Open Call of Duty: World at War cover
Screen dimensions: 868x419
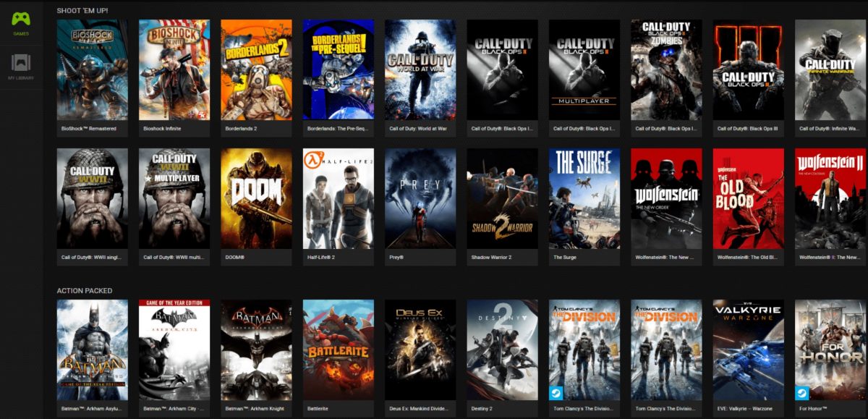point(420,69)
